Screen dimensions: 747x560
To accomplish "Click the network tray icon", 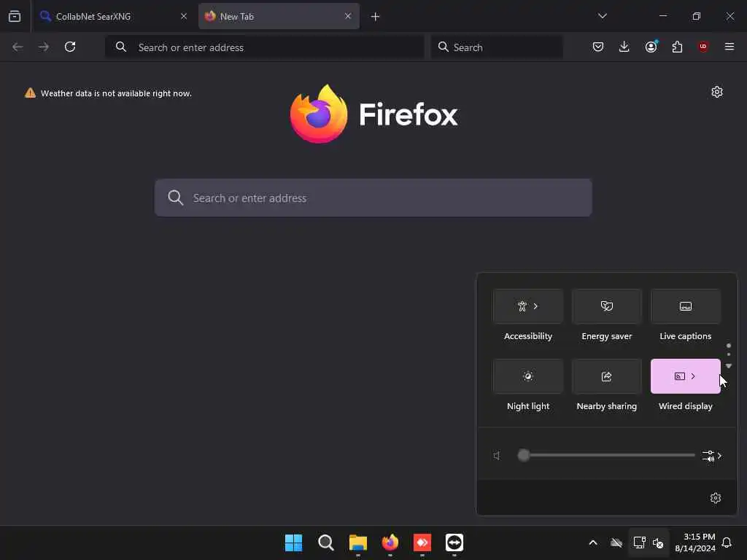I will [639, 542].
